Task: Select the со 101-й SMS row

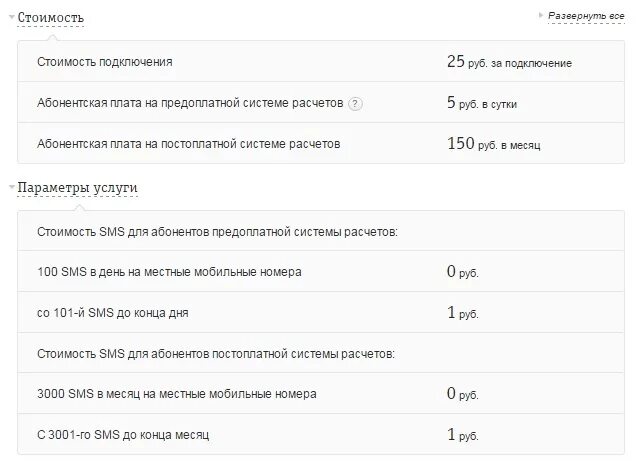Action: point(112,313)
